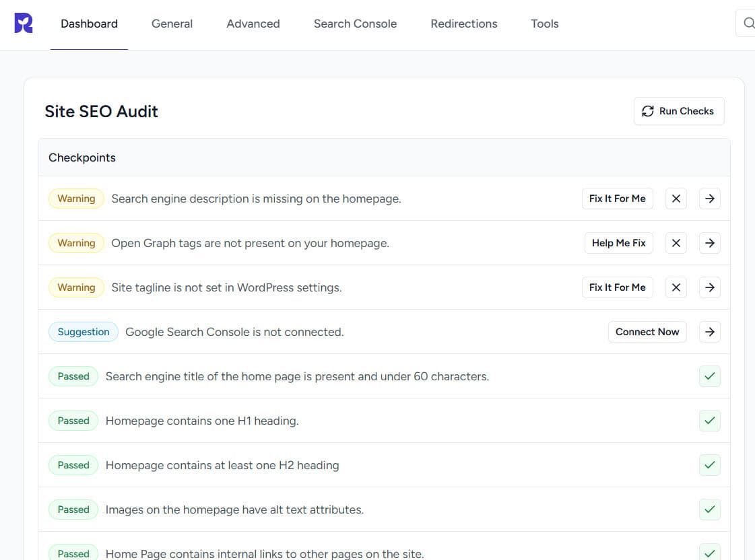Click the Warning badge on tagline check
This screenshot has height=560, width=755.
tap(76, 287)
